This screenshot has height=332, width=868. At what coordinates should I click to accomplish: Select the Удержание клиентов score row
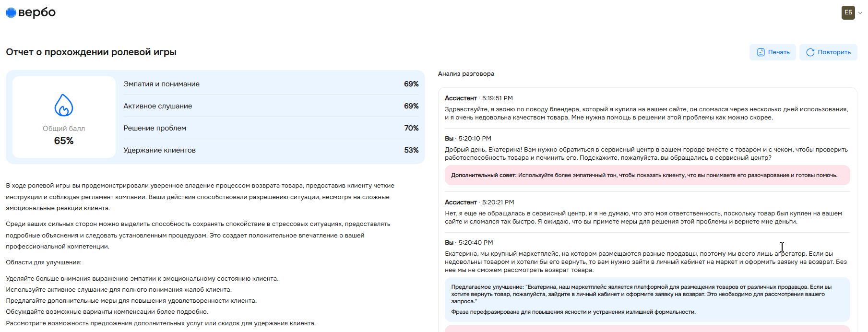(271, 150)
